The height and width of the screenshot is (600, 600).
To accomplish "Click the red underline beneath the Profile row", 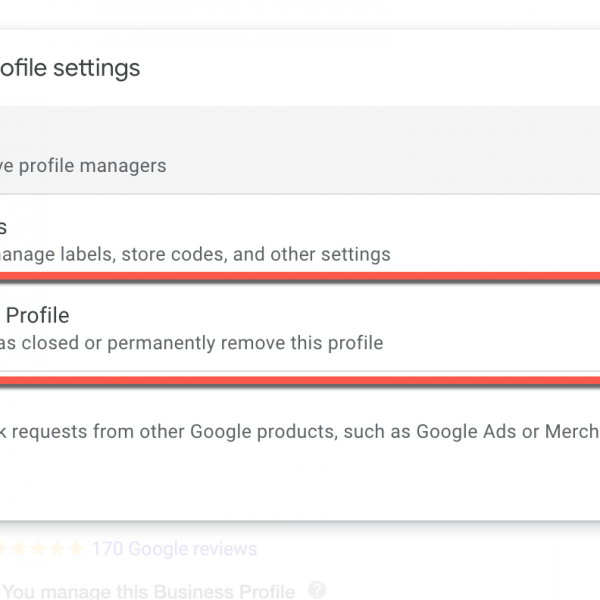I will (300, 380).
